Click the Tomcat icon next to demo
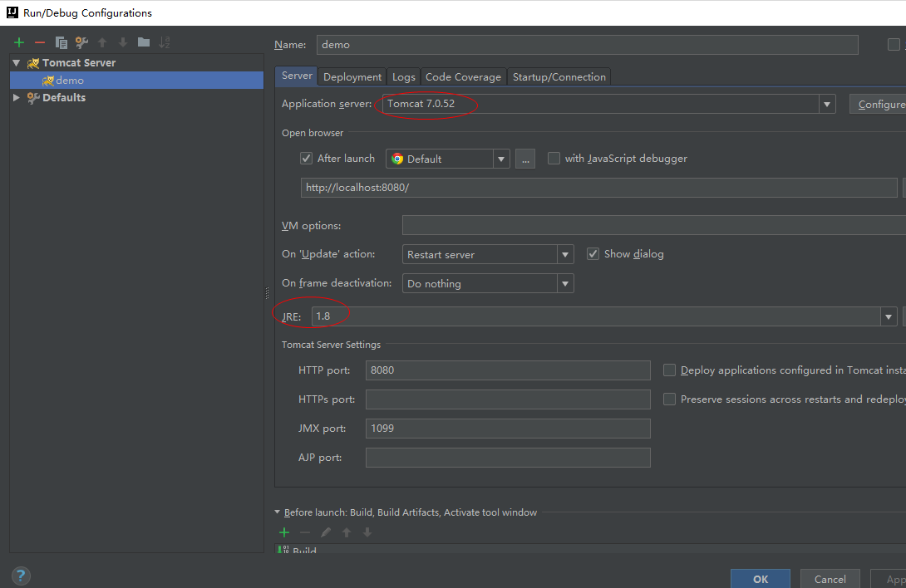Image resolution: width=906 pixels, height=588 pixels. pyautogui.click(x=48, y=81)
